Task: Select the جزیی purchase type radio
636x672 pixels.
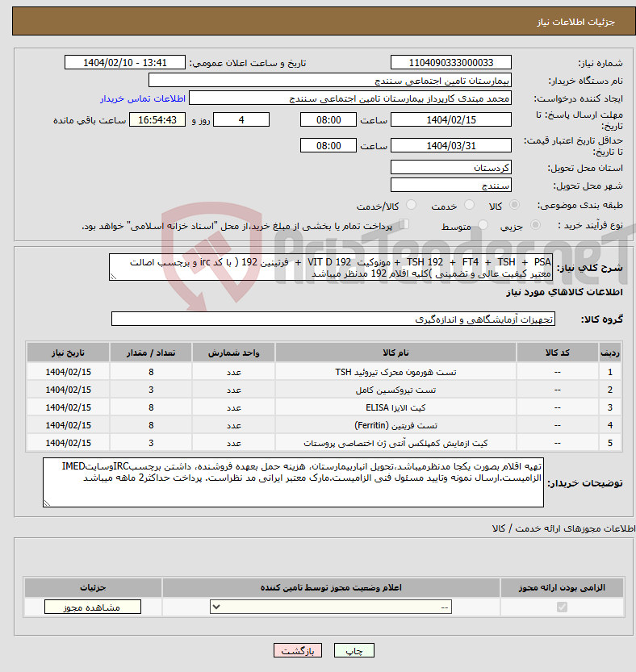Action: coord(535,225)
